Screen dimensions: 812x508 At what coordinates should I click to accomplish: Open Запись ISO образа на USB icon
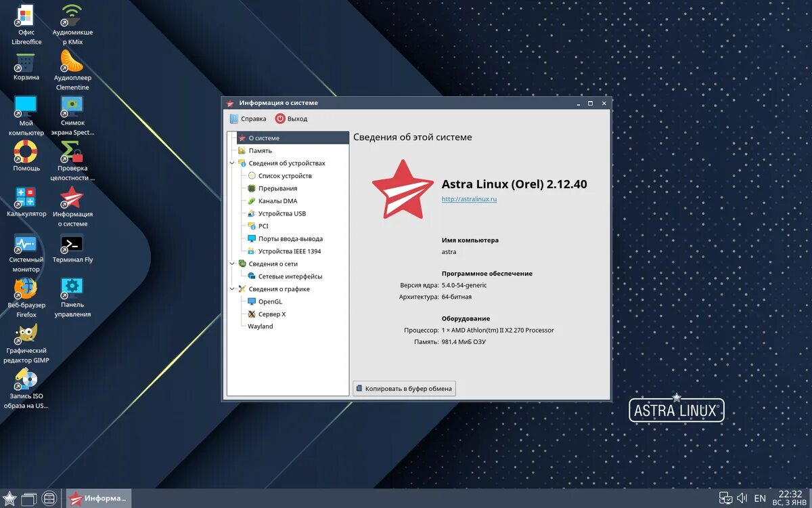coord(26,389)
